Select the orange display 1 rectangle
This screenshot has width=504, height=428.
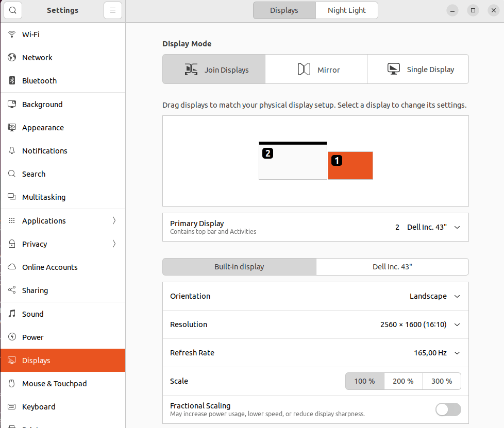(x=350, y=165)
